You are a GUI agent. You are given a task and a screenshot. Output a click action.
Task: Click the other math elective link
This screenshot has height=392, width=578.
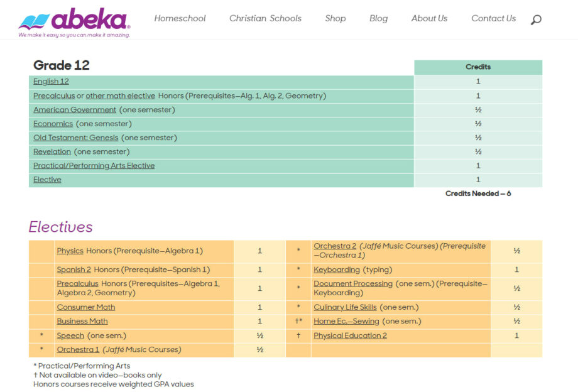click(x=120, y=95)
